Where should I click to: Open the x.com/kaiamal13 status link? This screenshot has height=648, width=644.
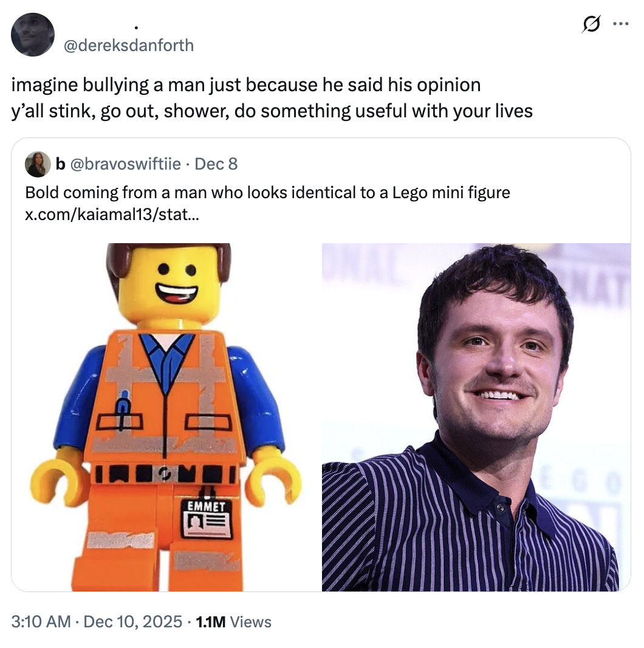(112, 215)
